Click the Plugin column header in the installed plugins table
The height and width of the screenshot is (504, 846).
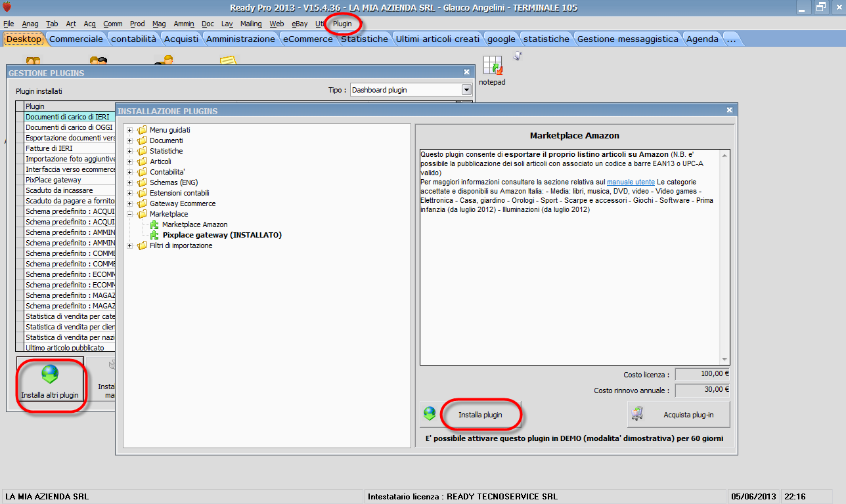[70, 106]
